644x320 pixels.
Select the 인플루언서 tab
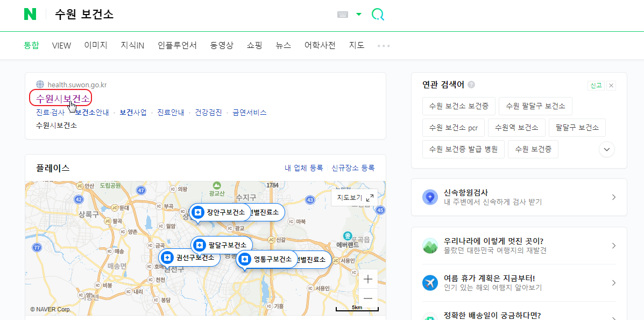tap(177, 45)
